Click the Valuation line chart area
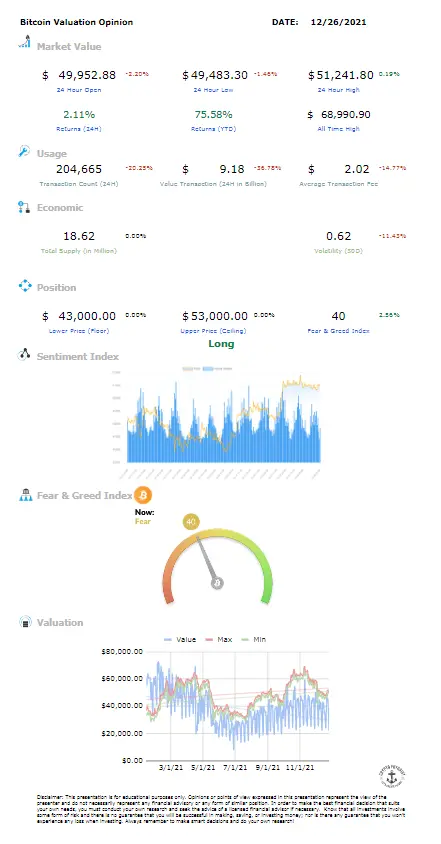 pos(237,706)
